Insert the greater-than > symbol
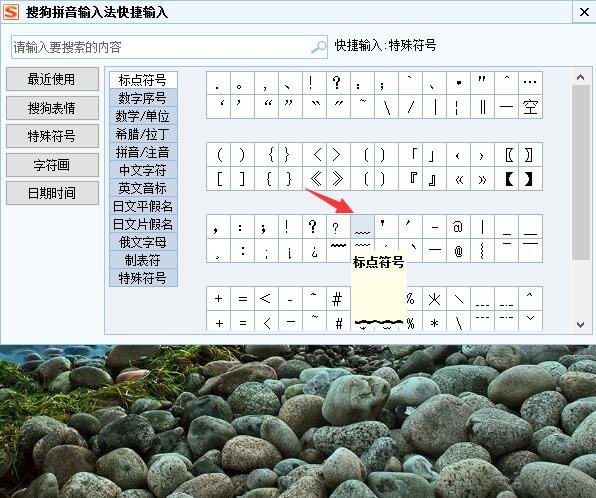This screenshot has width=596, height=498. pos(338,154)
